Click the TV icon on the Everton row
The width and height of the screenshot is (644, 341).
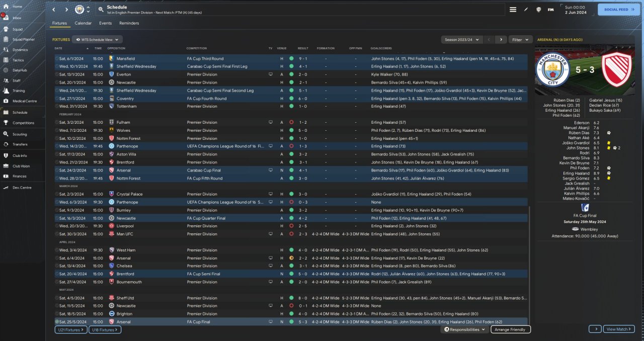[x=271, y=74]
